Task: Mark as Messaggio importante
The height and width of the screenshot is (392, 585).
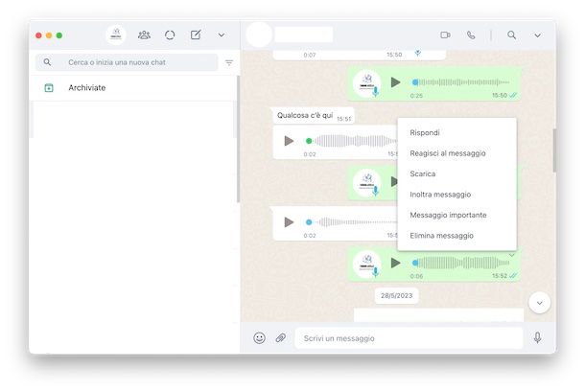Action: tap(457, 215)
